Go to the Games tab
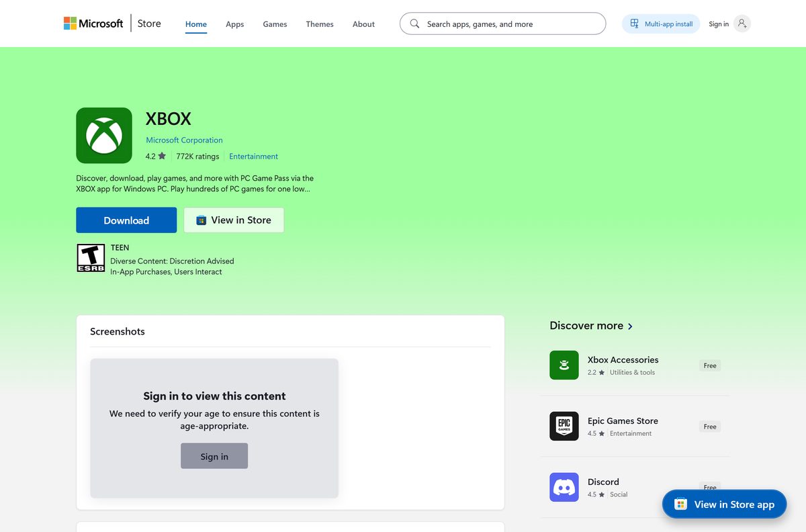Screen dimensions: 806x532 (275, 24)
